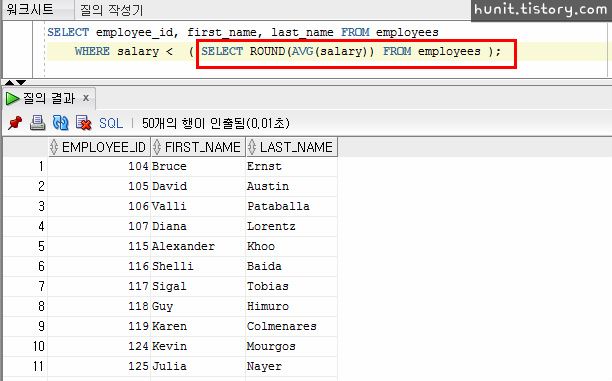Select first name cell Bruce
612x381 pixels.
pos(198,166)
